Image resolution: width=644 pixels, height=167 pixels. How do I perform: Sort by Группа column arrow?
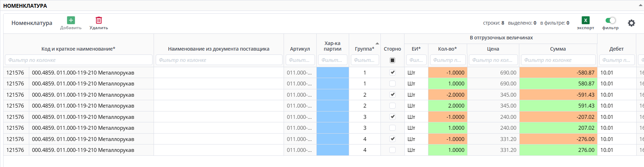pyautogui.click(x=377, y=44)
